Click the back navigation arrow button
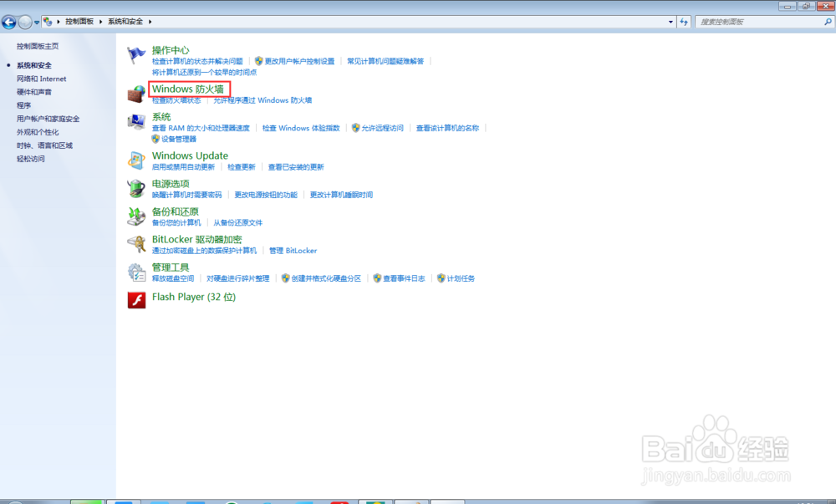Viewport: 836px width, 504px height. click(x=9, y=22)
